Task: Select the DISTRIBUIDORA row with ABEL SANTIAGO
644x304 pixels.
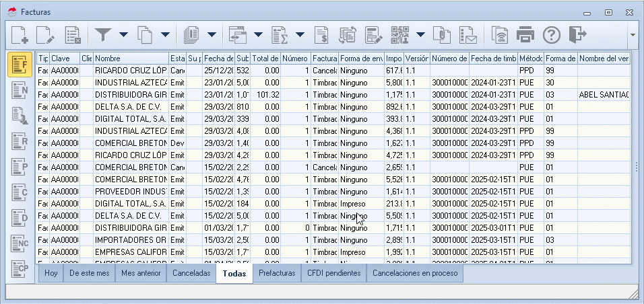Action: click(x=131, y=94)
